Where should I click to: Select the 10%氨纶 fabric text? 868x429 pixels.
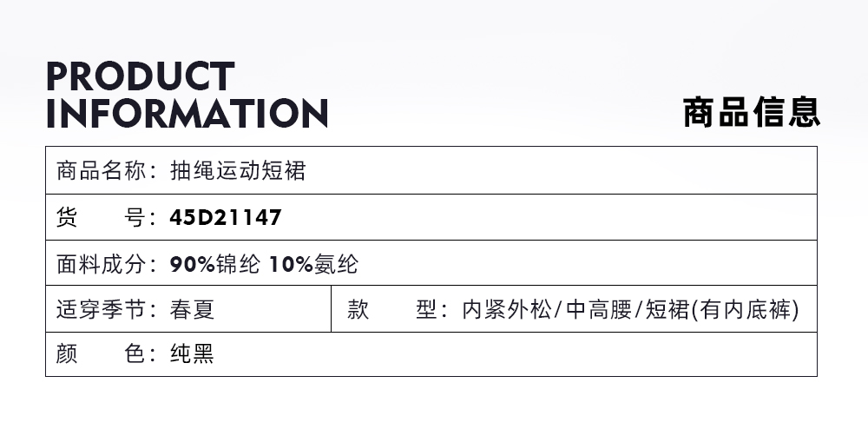coord(313,263)
